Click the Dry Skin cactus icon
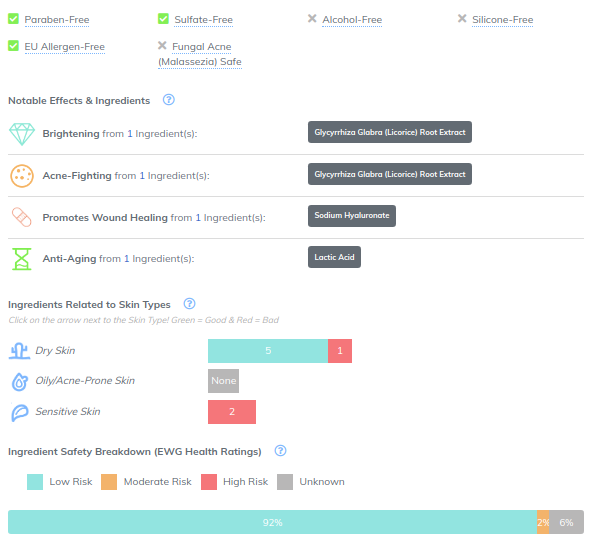Screen dimensions: 591x543 (x=19, y=351)
